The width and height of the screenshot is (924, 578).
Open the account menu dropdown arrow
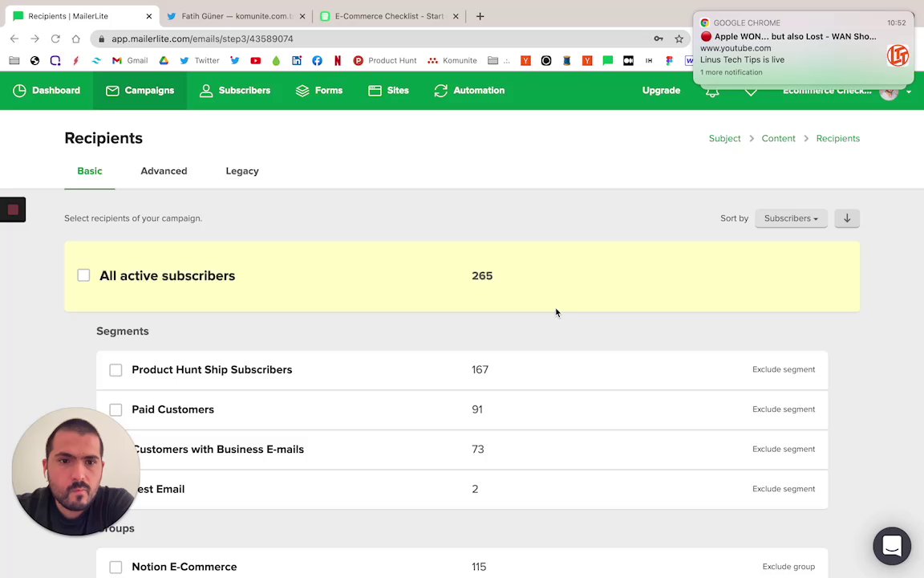(x=909, y=92)
